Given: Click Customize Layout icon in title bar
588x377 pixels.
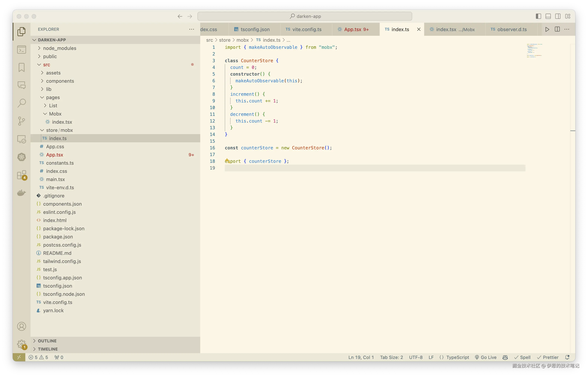Looking at the screenshot, I should [568, 16].
